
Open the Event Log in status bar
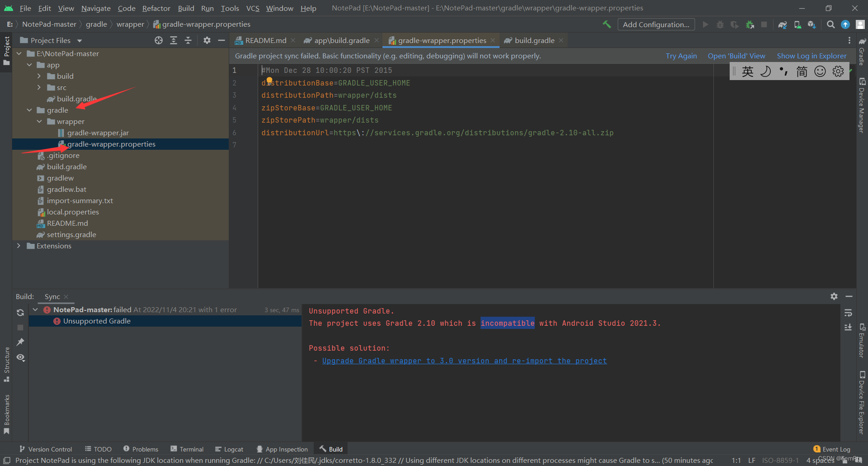[835, 449]
